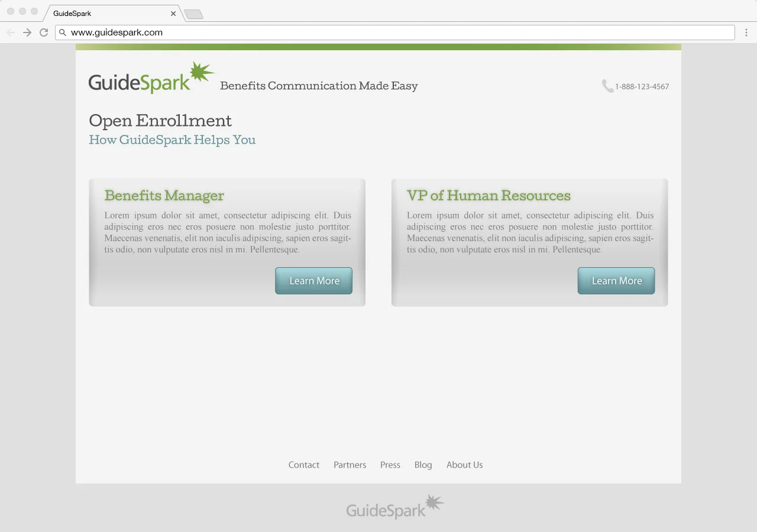
Task: Click the phone number 1-888-123-4567
Action: point(642,87)
